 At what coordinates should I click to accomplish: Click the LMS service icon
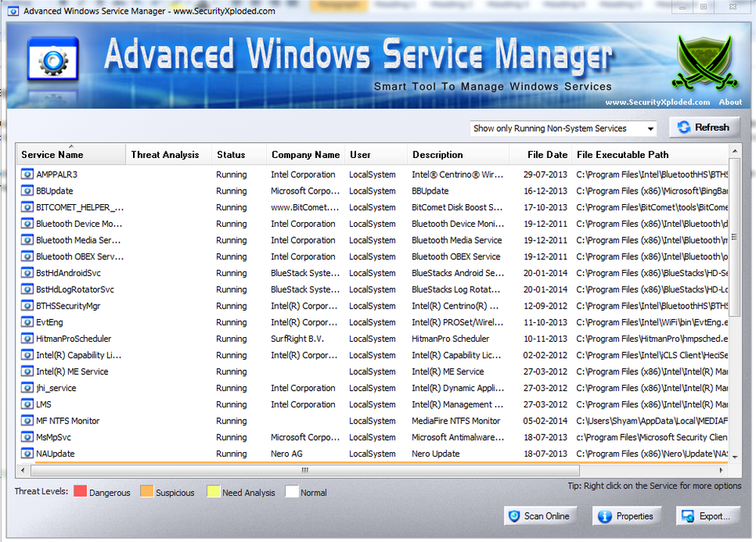(x=27, y=404)
